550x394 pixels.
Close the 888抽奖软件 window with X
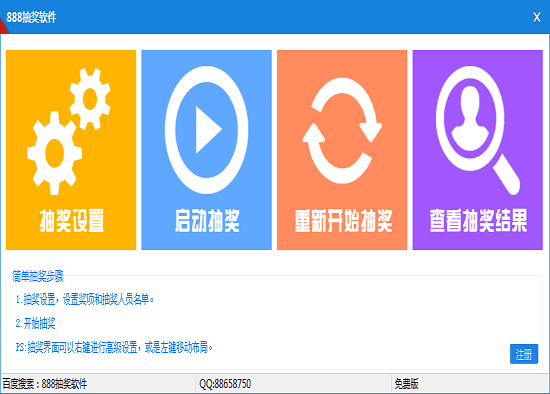[537, 17]
